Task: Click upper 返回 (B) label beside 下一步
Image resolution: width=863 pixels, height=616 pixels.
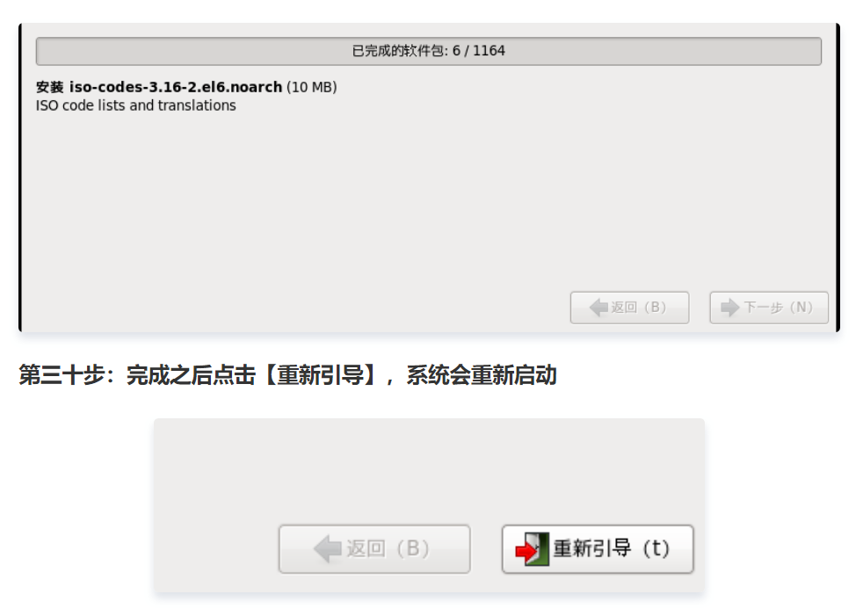Action: coord(639,308)
